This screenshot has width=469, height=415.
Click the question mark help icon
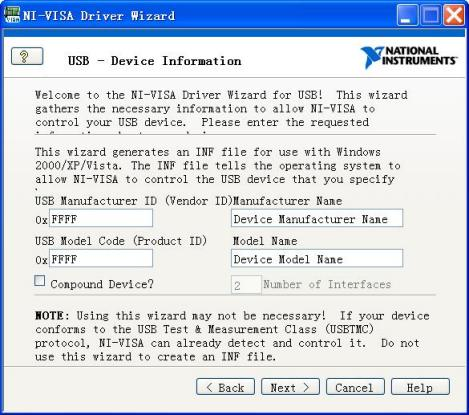tap(27, 56)
